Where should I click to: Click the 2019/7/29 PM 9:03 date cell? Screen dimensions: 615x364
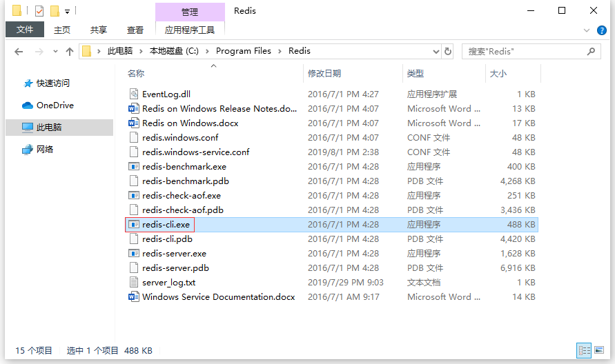(x=346, y=283)
